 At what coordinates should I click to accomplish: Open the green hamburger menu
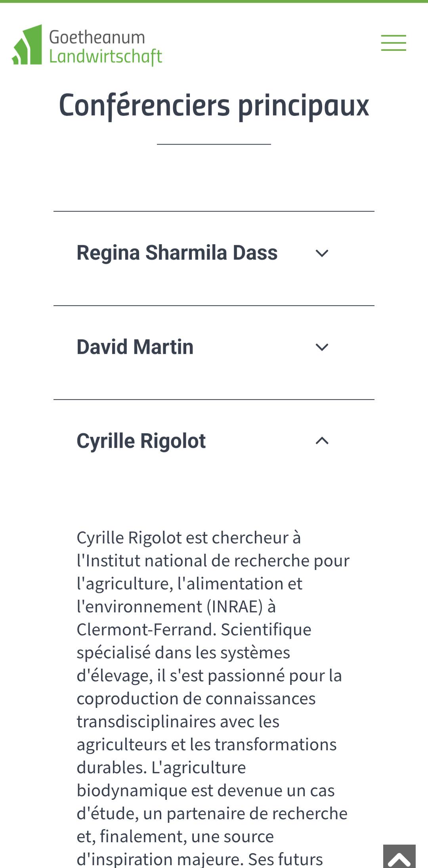(394, 43)
